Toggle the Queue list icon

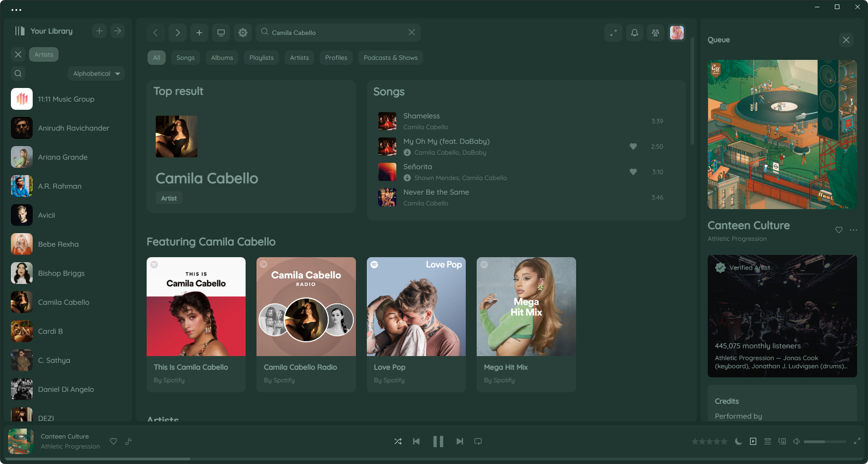point(768,441)
